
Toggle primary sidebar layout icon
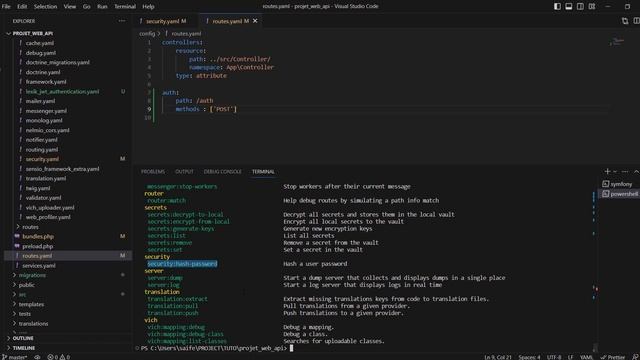click(x=557, y=7)
